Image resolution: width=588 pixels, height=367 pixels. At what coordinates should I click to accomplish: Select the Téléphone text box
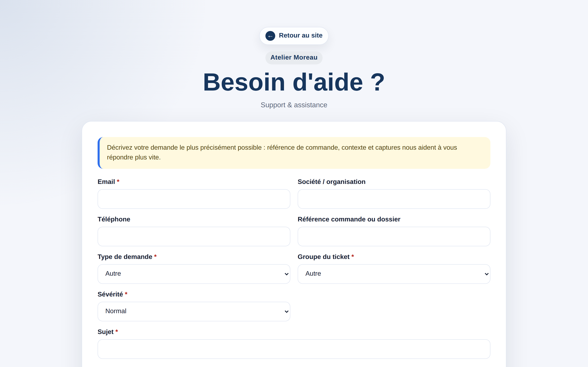point(194,237)
